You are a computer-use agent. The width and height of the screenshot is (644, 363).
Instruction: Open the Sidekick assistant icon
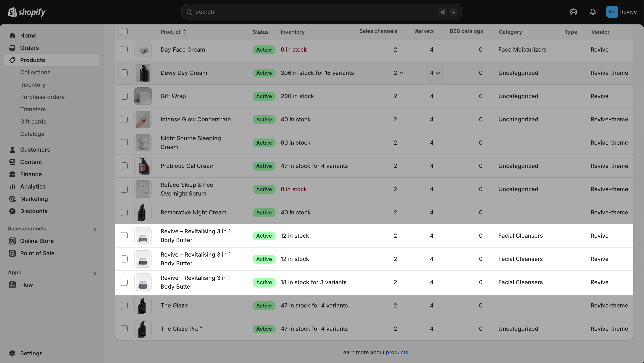click(573, 12)
